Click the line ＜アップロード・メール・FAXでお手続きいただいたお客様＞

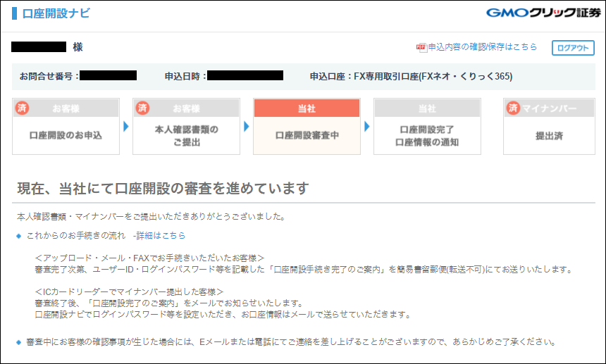(149, 258)
